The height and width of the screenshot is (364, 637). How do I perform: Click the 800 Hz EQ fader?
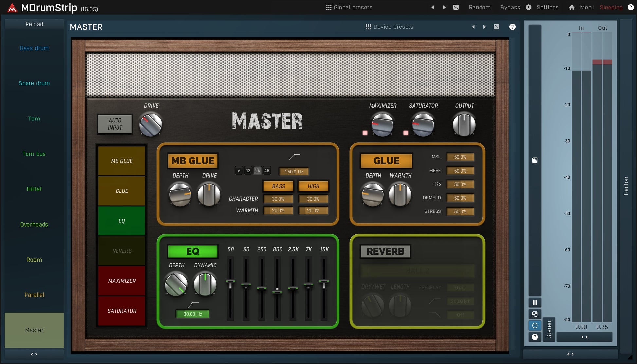click(x=277, y=291)
